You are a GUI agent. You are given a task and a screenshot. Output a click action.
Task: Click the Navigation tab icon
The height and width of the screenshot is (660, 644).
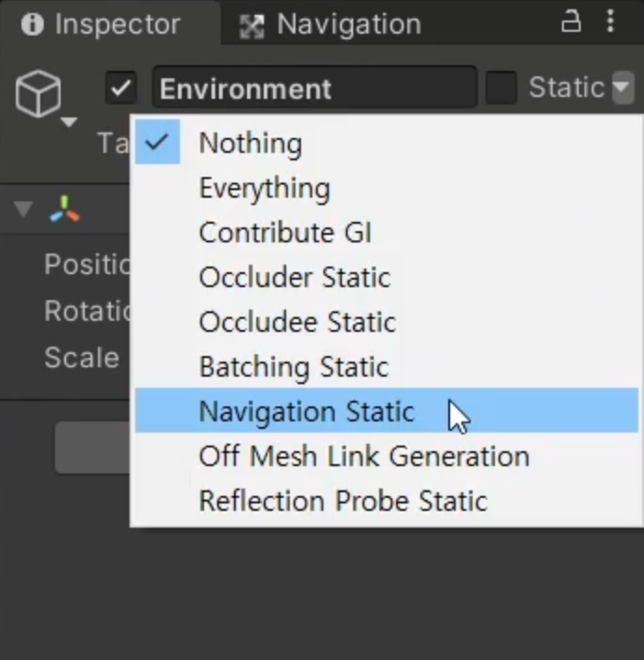point(252,25)
